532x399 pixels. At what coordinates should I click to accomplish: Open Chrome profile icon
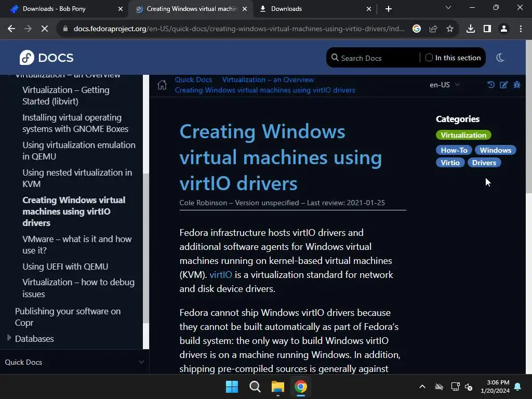point(504,29)
